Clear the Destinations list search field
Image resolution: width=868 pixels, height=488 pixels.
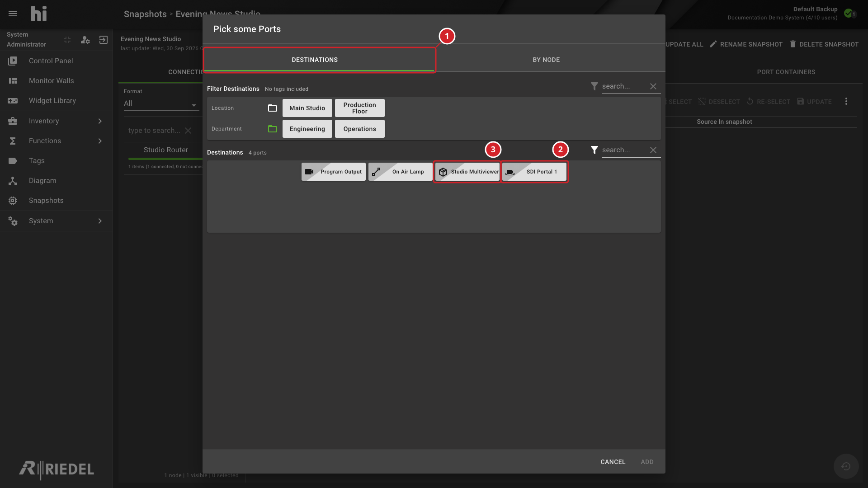pyautogui.click(x=653, y=150)
